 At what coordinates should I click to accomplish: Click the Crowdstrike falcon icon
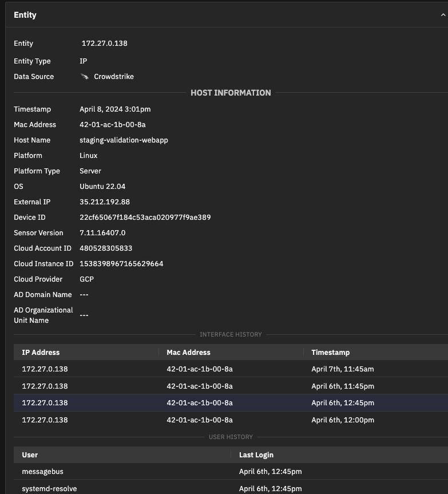[x=85, y=77]
